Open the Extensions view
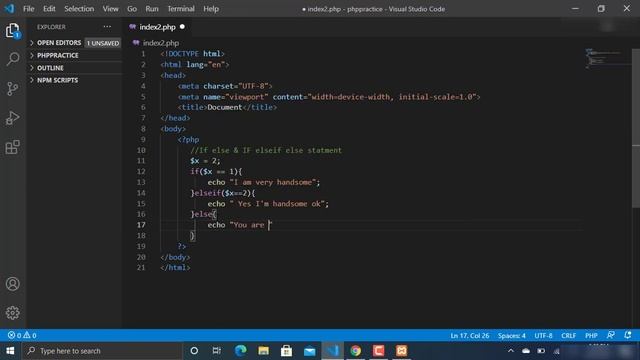This screenshot has width=640, height=360. tap(13, 147)
